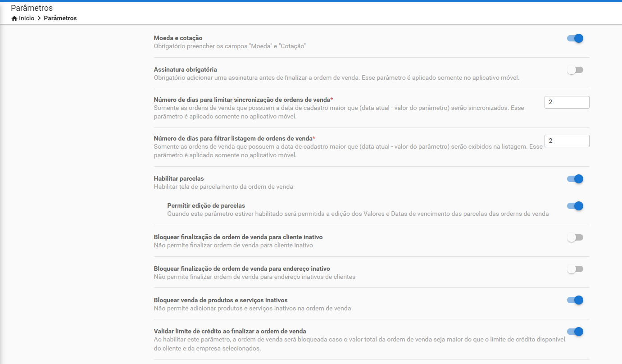Enable blocking finalization for cliente inativo
The width and height of the screenshot is (622, 364).
click(575, 237)
